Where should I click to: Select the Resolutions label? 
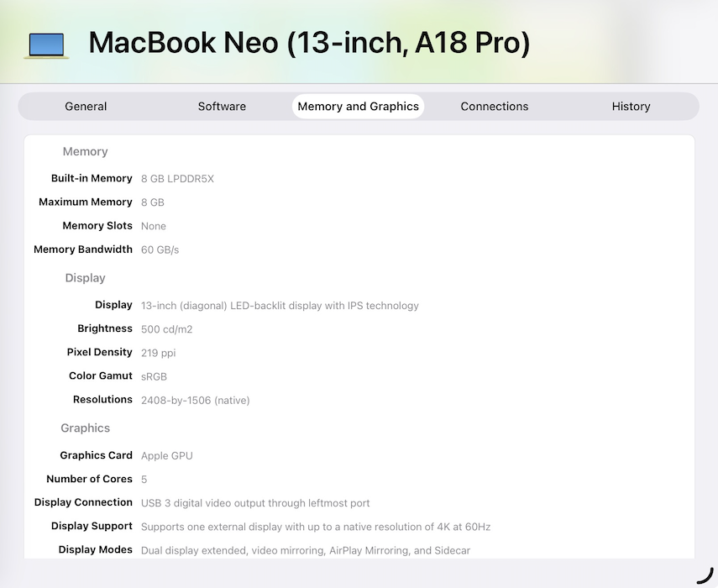[x=102, y=400]
